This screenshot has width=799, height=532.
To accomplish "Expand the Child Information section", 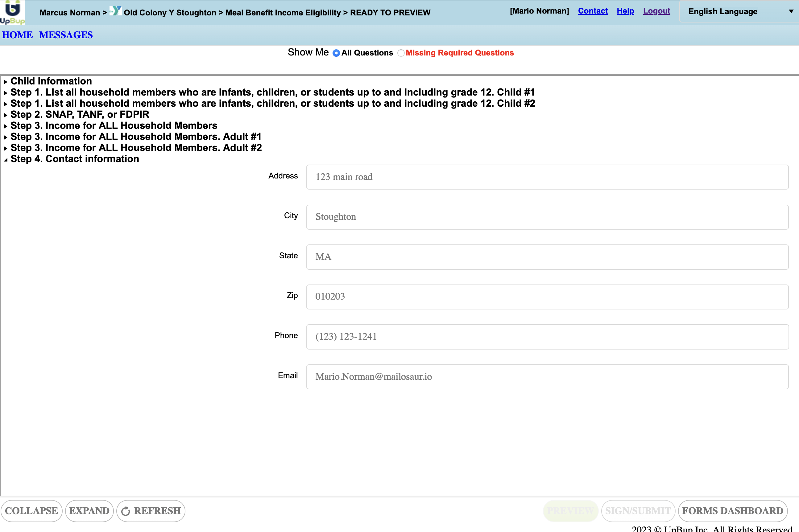I will click(51, 81).
